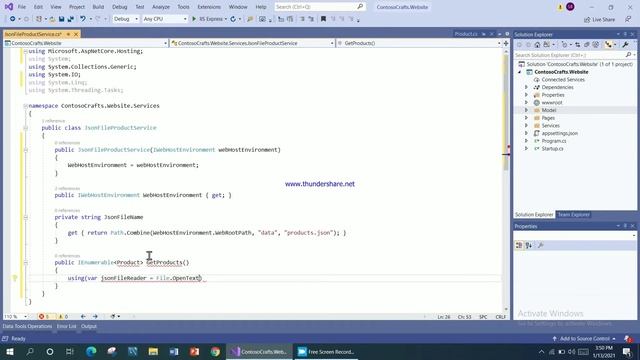
Task: Open the Extensions menu
Action: click(x=209, y=7)
